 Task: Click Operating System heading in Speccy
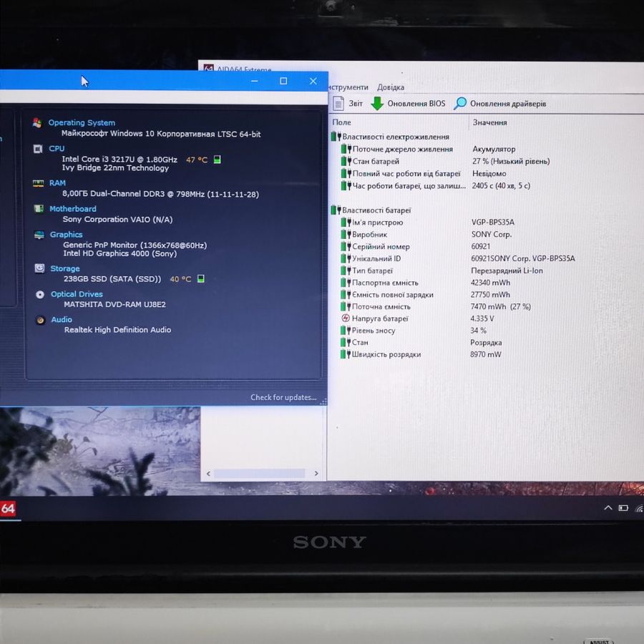pos(82,122)
